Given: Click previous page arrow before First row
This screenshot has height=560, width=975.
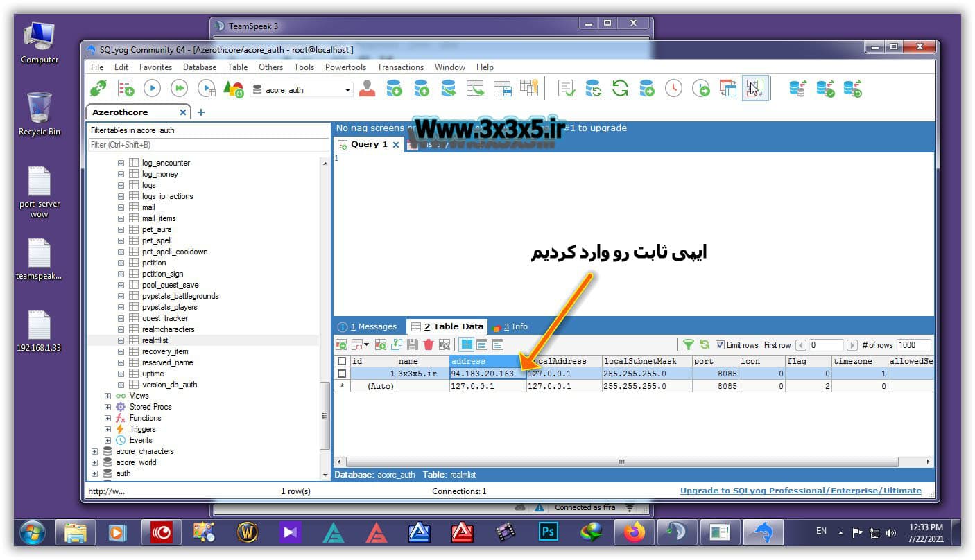Looking at the screenshot, I should [x=801, y=344].
